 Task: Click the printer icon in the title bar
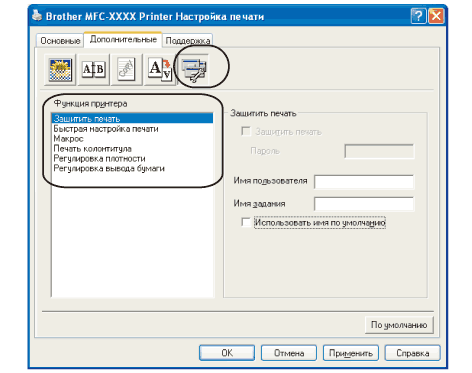coord(37,15)
